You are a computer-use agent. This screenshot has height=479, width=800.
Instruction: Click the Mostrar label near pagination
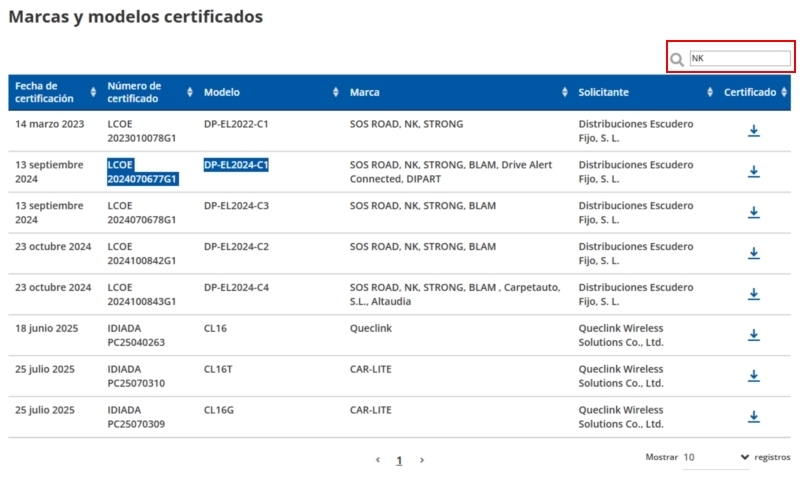tap(661, 457)
